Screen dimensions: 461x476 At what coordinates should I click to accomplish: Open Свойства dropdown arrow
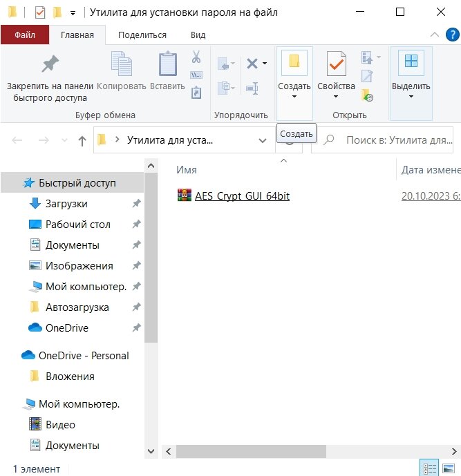click(336, 97)
